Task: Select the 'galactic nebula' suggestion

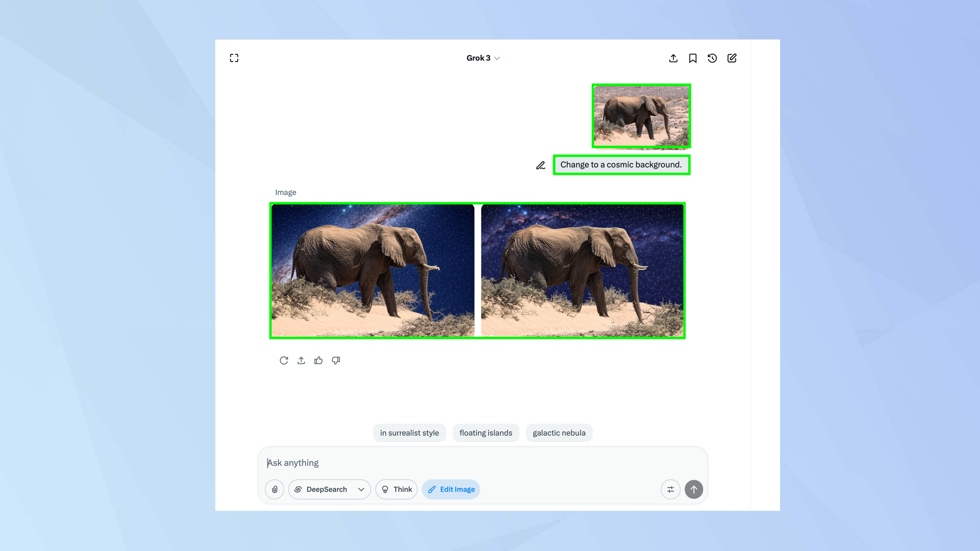Action: click(559, 433)
